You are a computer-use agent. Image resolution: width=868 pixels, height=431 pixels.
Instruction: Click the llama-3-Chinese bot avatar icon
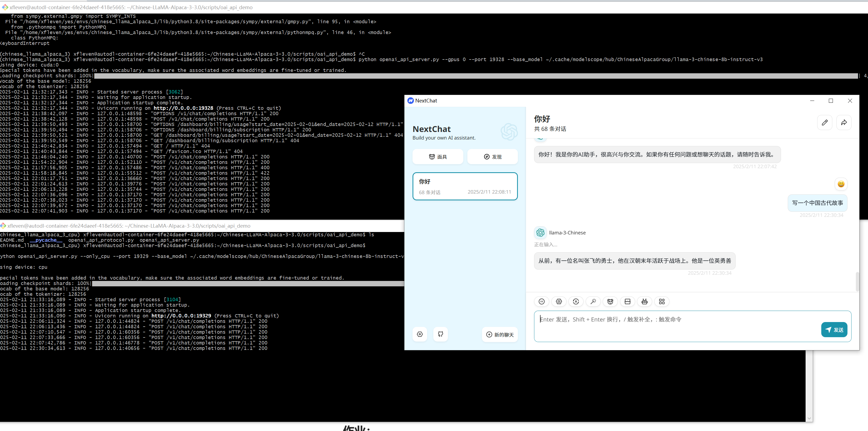point(541,232)
